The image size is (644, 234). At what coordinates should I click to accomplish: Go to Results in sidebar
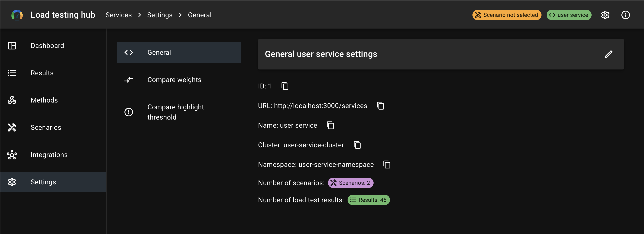[x=53, y=73]
